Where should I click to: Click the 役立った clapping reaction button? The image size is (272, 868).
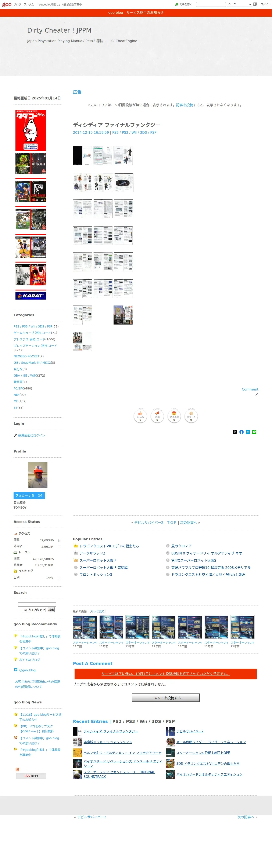191,416
